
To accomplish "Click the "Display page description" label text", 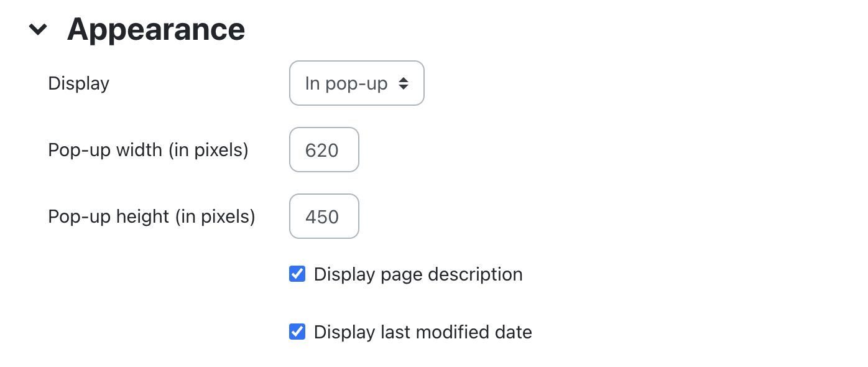I will [x=418, y=274].
